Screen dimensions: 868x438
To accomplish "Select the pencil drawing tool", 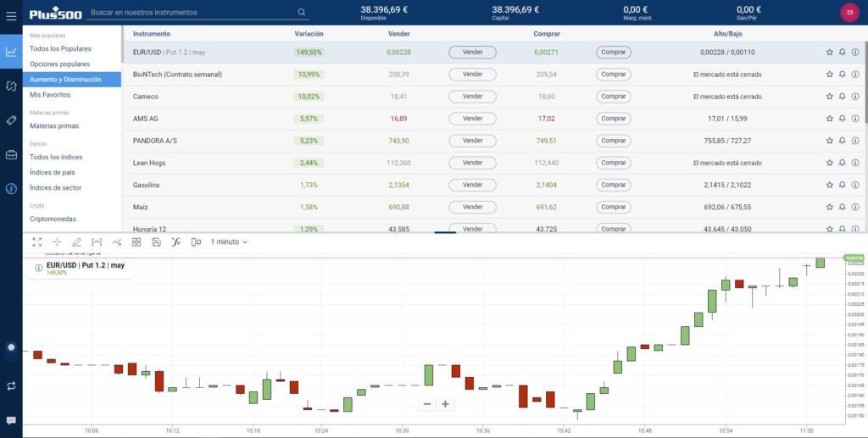I will click(x=76, y=241).
